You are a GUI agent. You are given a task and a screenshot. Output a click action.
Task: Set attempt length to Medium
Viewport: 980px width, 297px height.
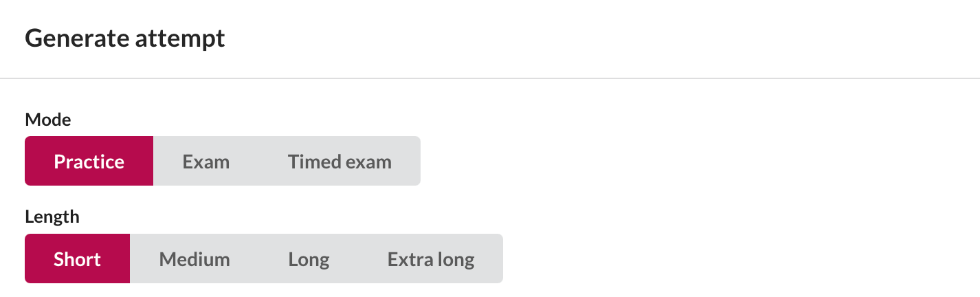(x=194, y=259)
